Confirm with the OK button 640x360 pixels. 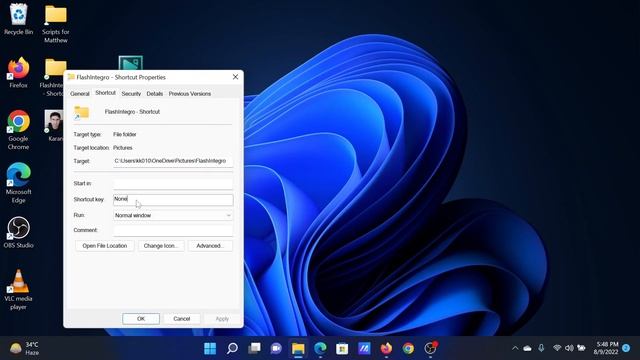(141, 318)
